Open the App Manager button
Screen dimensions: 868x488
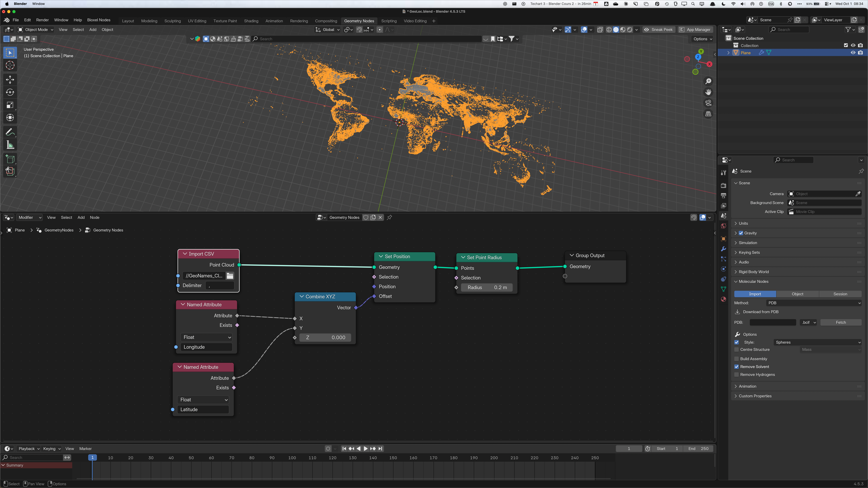pos(695,30)
